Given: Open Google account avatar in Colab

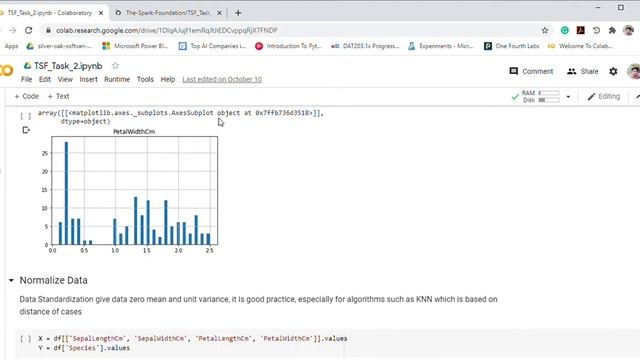Looking at the screenshot, I should click(634, 71).
